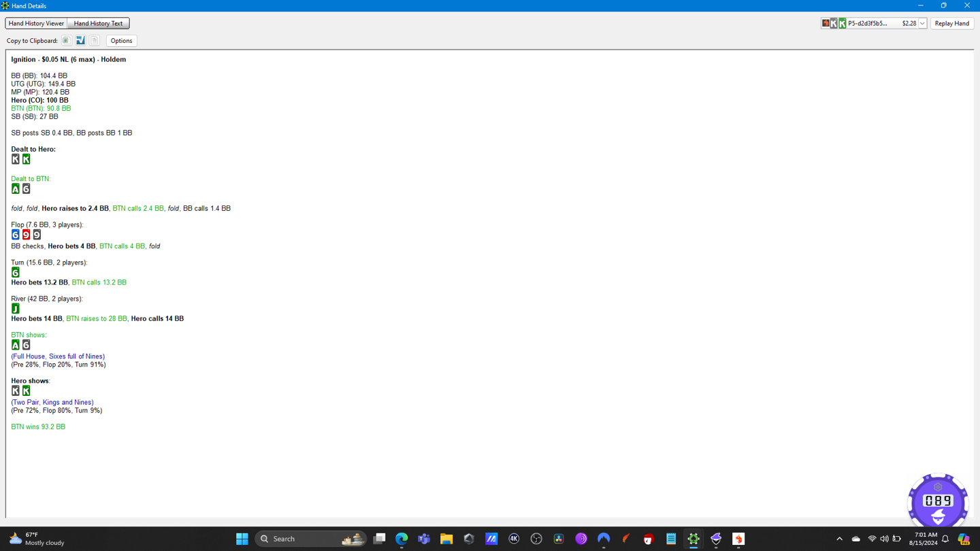This screenshot has width=980, height=551.
Task: Click the Two Pair, Kings and Nines text
Action: 52,403
